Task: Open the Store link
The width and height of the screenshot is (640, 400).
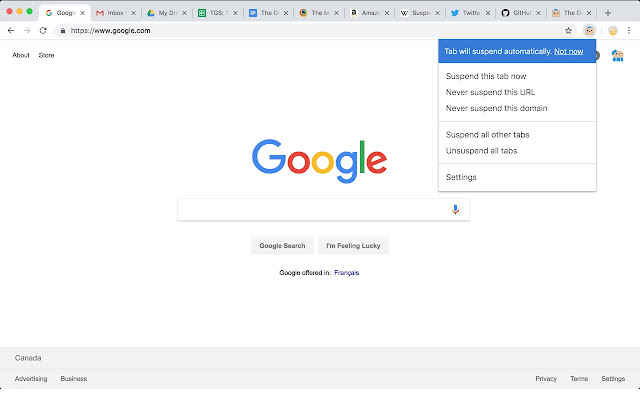Action: pyautogui.click(x=46, y=55)
